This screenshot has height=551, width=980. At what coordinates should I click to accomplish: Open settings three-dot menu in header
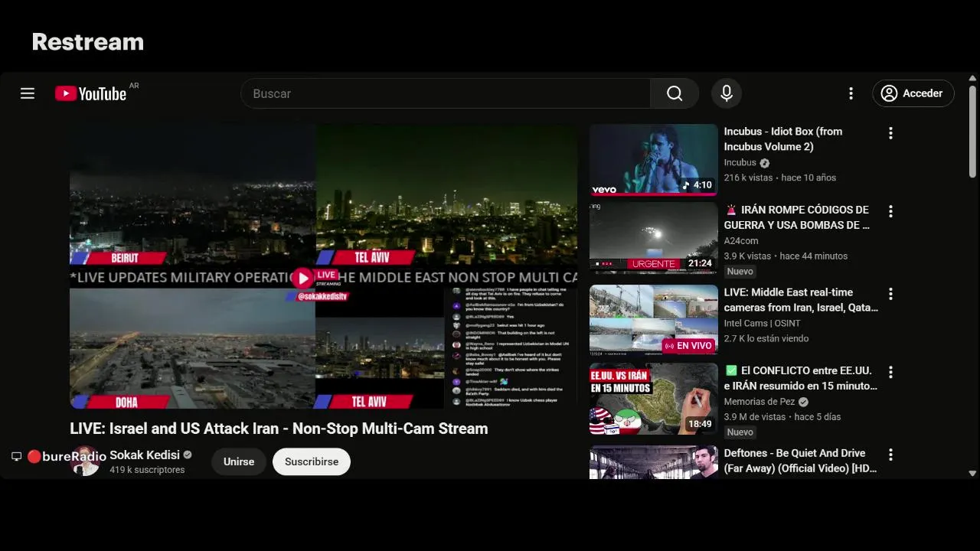pyautogui.click(x=851, y=93)
